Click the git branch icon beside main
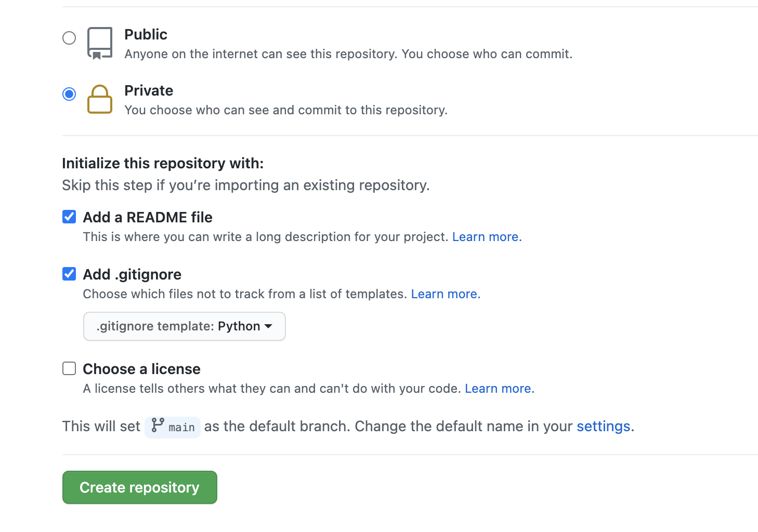758x532 pixels. click(158, 425)
